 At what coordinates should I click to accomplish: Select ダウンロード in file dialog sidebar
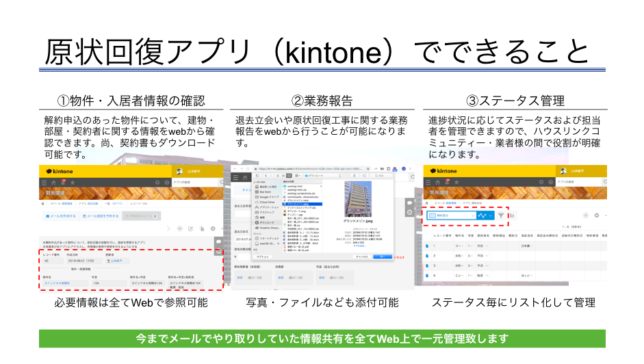point(266,222)
